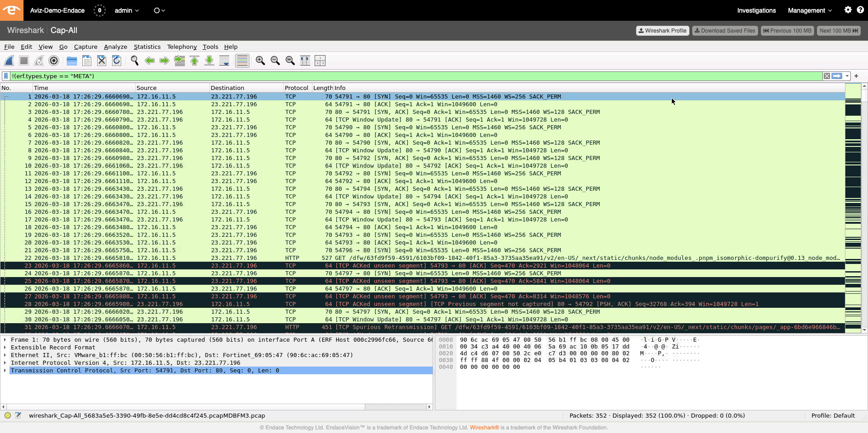Click the Wireshark Profile button
The height and width of the screenshot is (433, 868).
pyautogui.click(x=662, y=31)
